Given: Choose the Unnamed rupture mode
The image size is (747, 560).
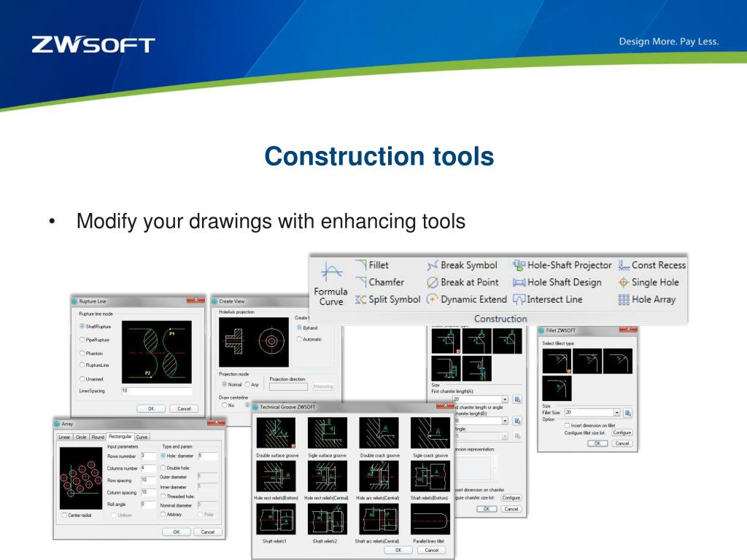Looking at the screenshot, I should point(82,379).
